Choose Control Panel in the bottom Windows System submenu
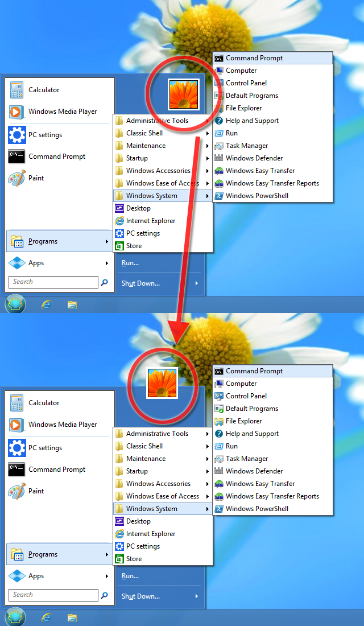Image resolution: width=364 pixels, height=626 pixels. click(246, 396)
